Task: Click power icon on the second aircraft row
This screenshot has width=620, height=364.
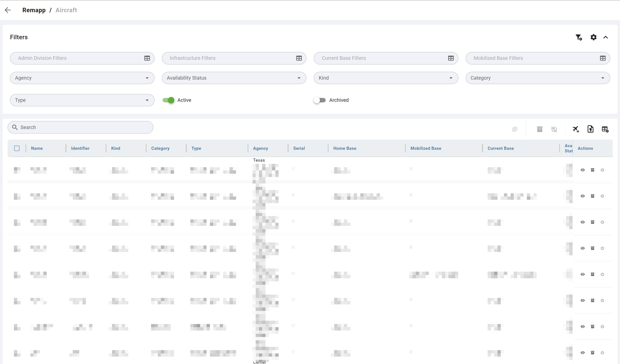Action: (602, 196)
